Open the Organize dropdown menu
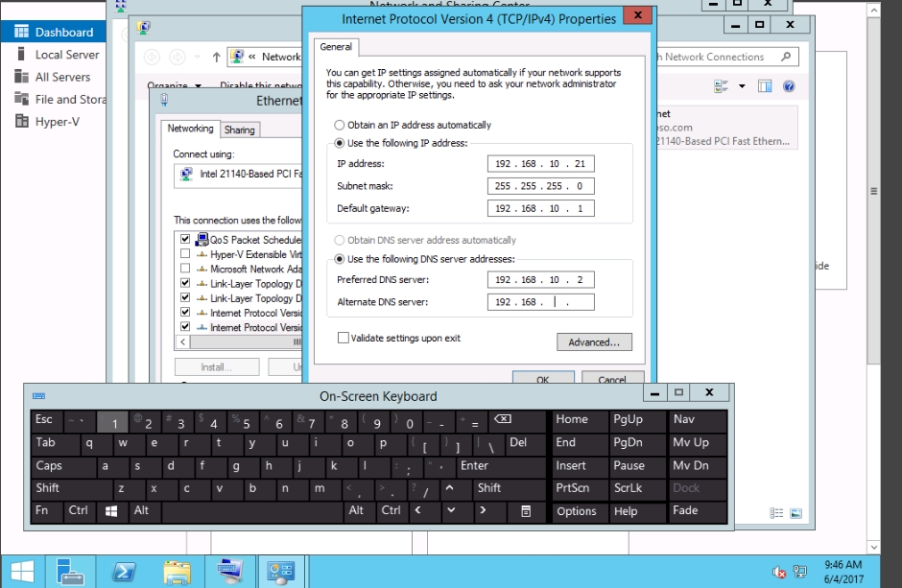Screen dimensions: 902x588 pos(176,84)
